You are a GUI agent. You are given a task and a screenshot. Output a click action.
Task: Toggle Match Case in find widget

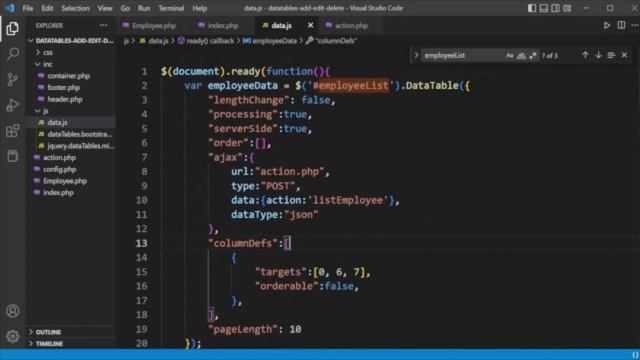tap(509, 56)
